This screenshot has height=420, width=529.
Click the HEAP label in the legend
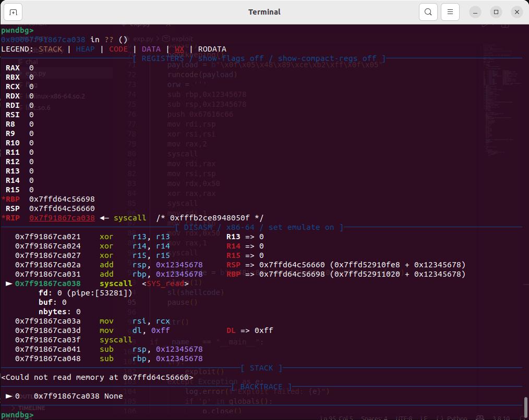pos(85,49)
